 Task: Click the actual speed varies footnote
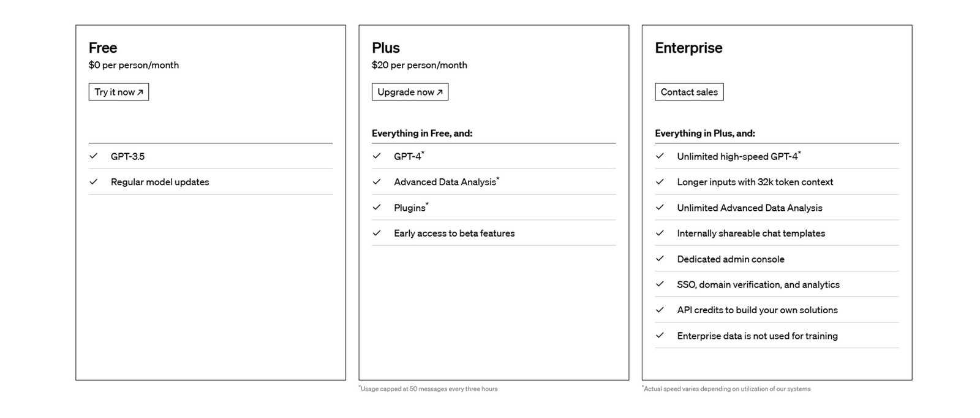pos(726,389)
